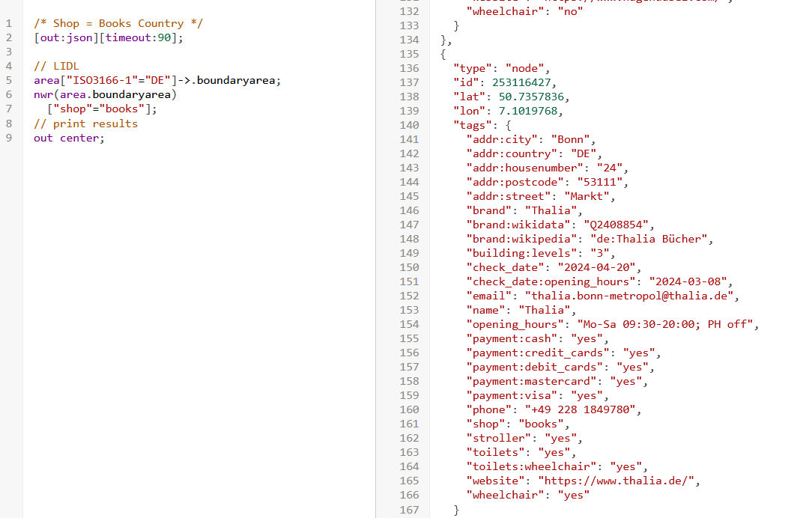Click the website "https://www.thalia.de/" entry
This screenshot has width=812, height=518.
click(x=583, y=481)
